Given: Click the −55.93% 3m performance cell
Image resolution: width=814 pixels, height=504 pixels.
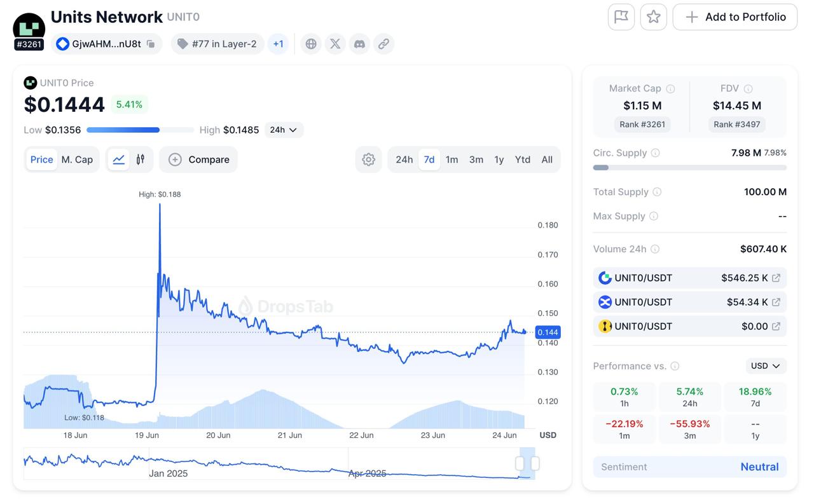Looking at the screenshot, I should coord(690,429).
